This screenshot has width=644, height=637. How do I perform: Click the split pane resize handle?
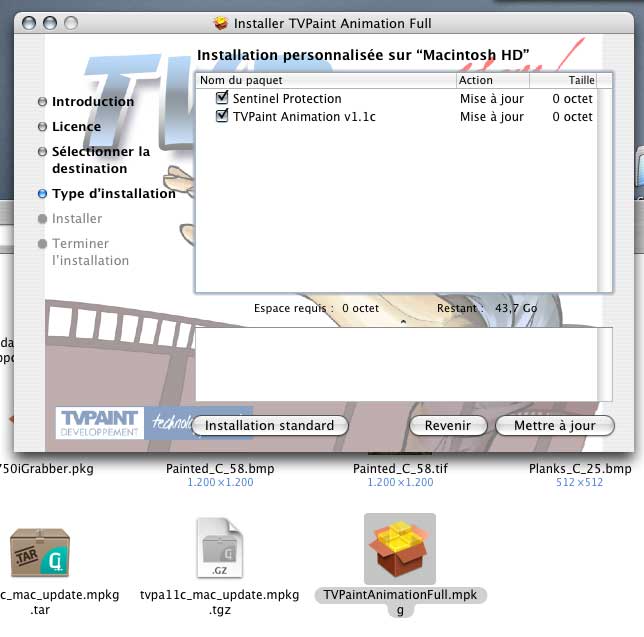pyautogui.click(x=403, y=322)
